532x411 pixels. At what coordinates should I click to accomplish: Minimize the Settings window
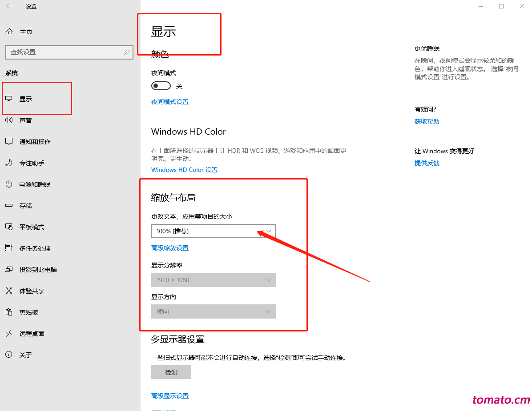point(481,6)
